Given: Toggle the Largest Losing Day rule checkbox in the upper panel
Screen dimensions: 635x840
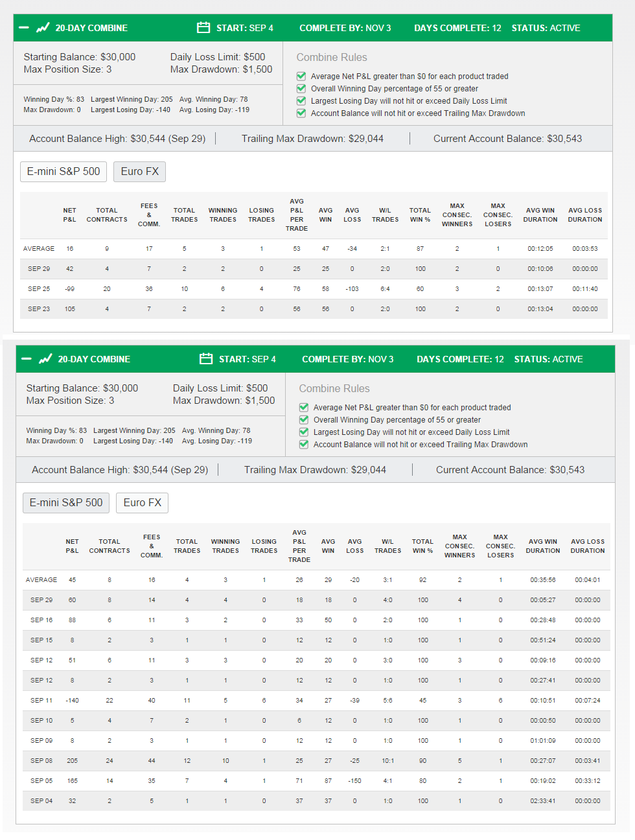Looking at the screenshot, I should (301, 100).
